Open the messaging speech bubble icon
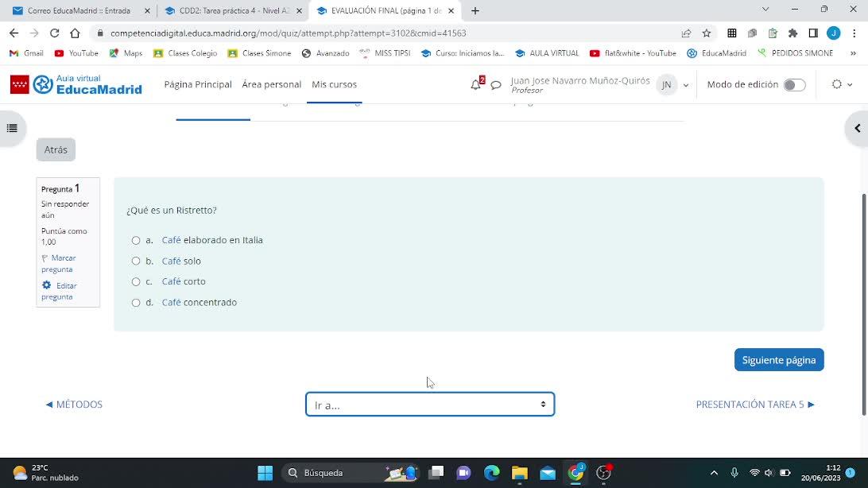Screen dimensions: 868x488 tap(496, 85)
